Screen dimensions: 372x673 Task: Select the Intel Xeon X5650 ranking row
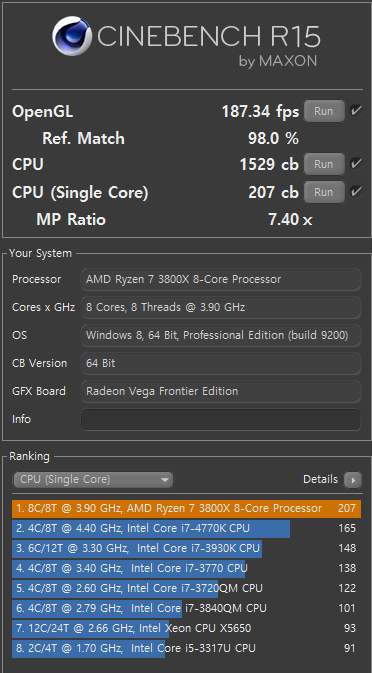(x=186, y=628)
